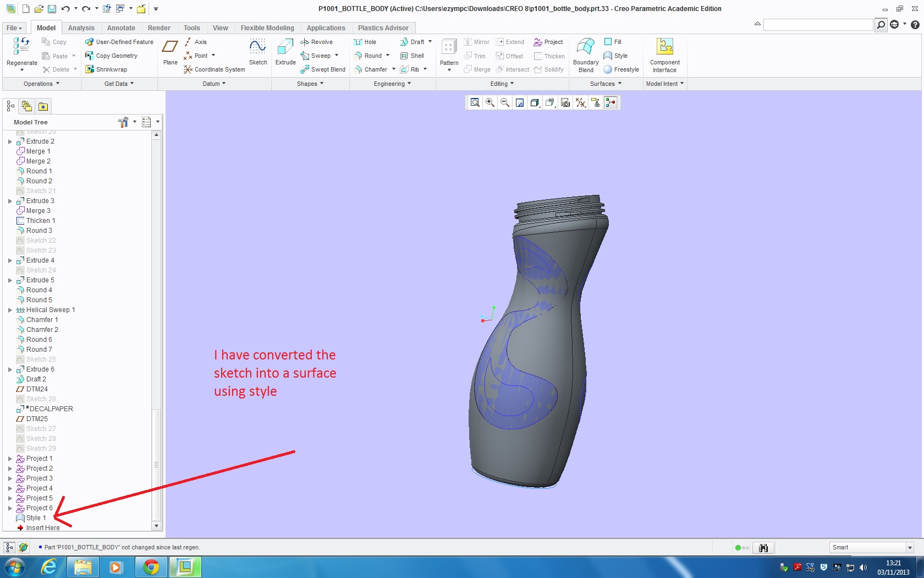Save the model using the floppy disk icon
The width and height of the screenshot is (924, 578).
point(52,9)
